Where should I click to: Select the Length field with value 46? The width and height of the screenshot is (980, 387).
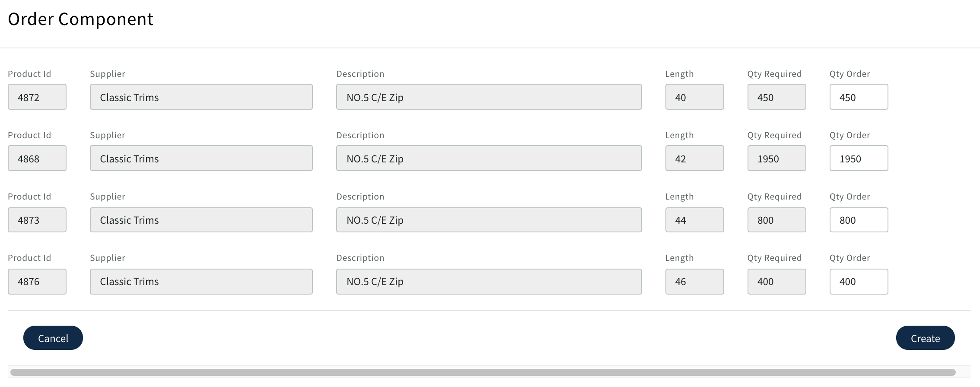click(x=694, y=282)
